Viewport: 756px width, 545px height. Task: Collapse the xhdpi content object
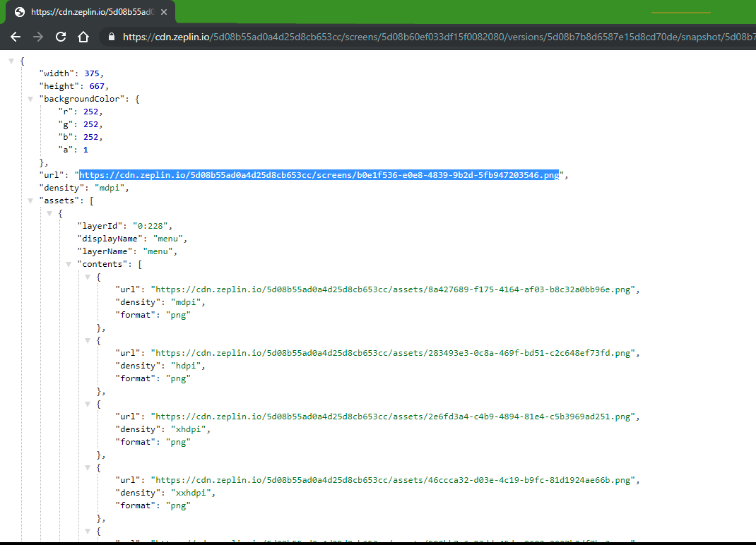(x=88, y=404)
